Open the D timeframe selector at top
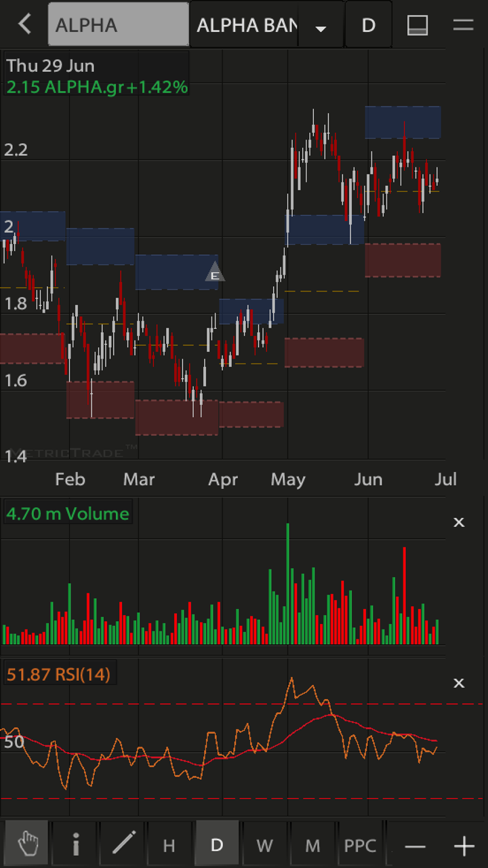 click(368, 25)
